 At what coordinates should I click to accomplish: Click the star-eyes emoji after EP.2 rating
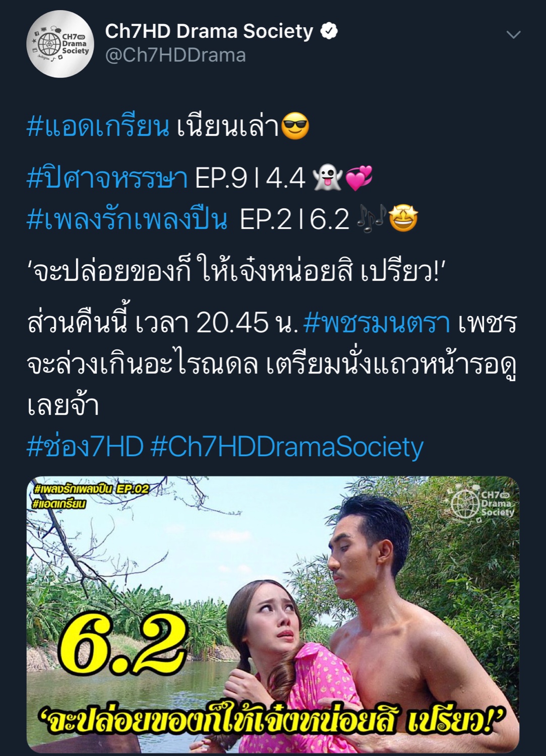coord(404,219)
